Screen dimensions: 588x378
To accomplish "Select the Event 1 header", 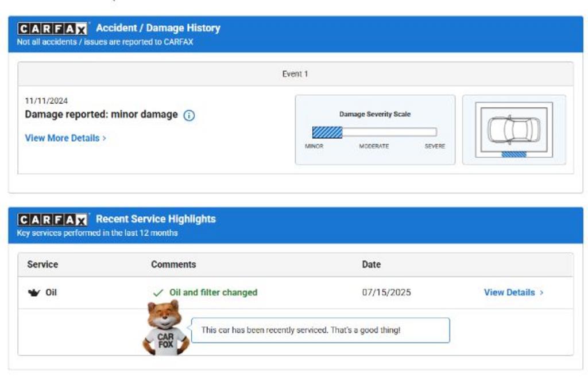I will pyautogui.click(x=296, y=74).
